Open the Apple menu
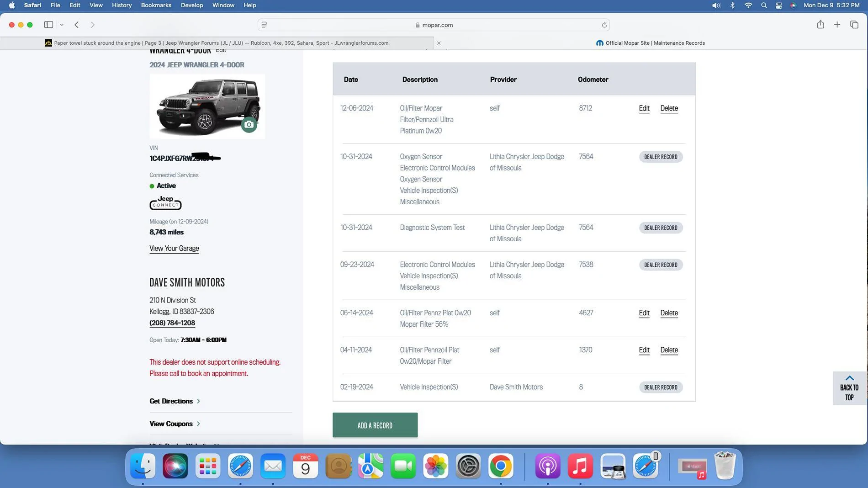Screen dimensions: 868x488 tap(12, 5)
